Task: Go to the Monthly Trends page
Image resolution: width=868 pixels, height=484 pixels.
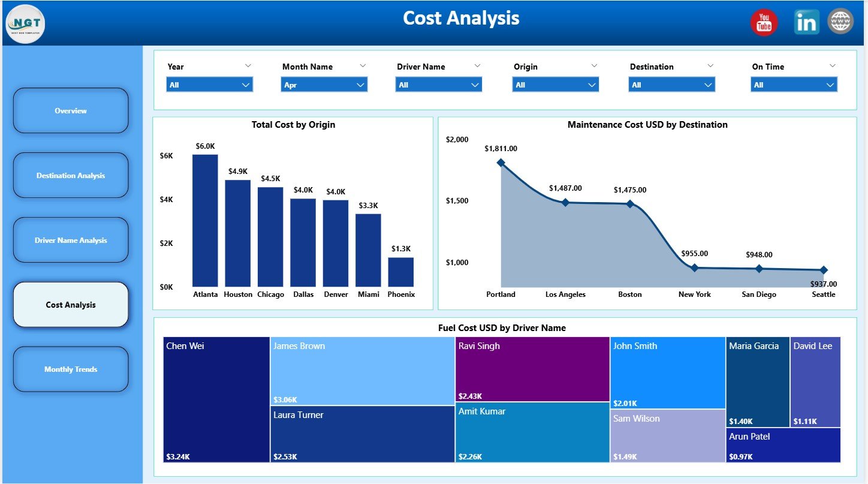Action: (x=70, y=369)
